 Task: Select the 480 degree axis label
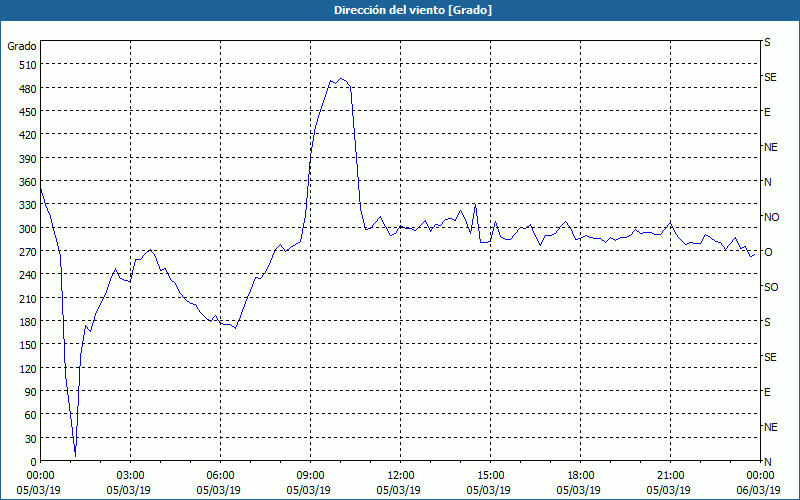[x=28, y=89]
